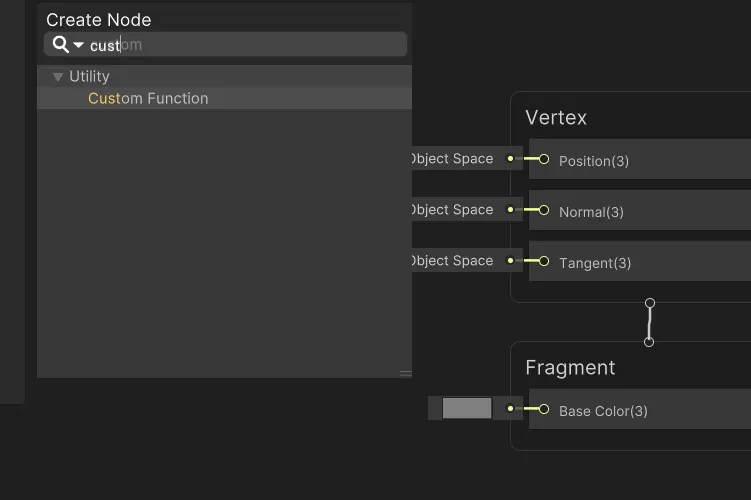Screen dimensions: 751x500
Task: Click the Tangent(3) input port circle
Action: [x=544, y=261]
